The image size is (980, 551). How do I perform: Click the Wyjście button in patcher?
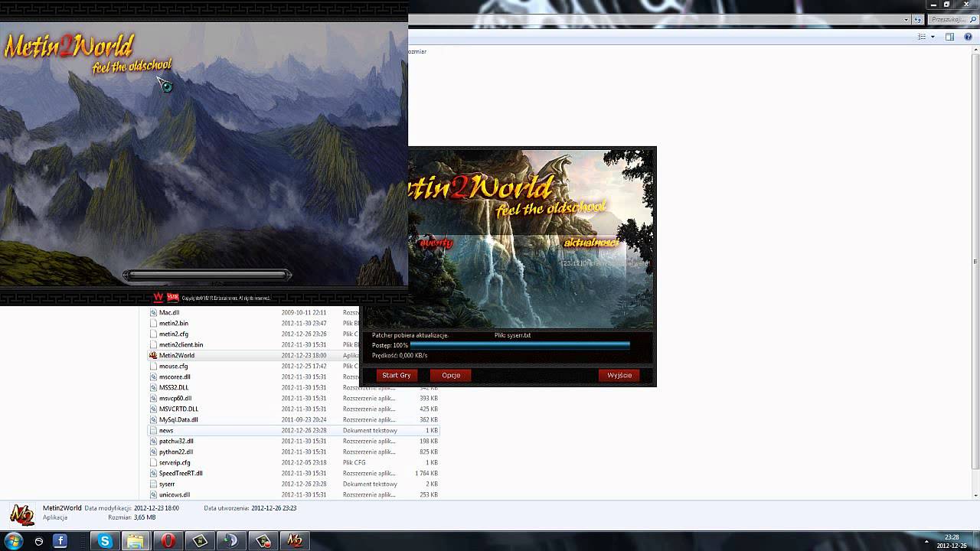pos(619,375)
